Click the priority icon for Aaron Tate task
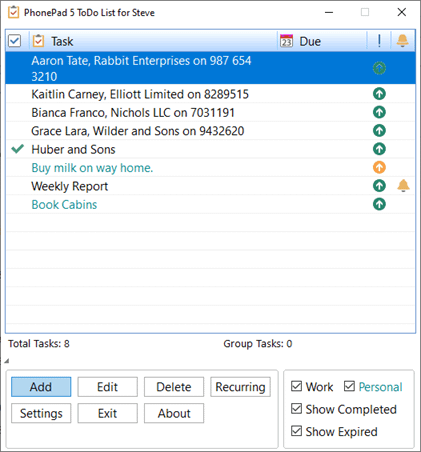The height and width of the screenshot is (452, 421). (x=379, y=68)
